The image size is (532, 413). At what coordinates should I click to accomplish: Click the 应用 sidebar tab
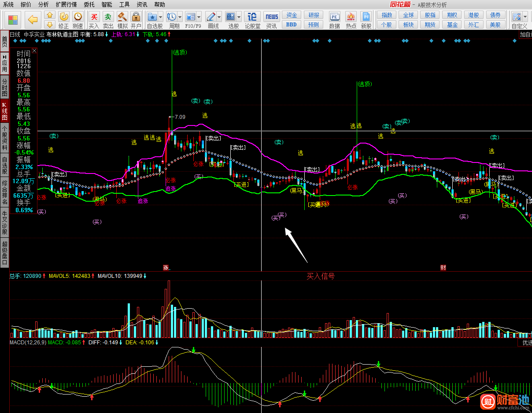coord(4,64)
